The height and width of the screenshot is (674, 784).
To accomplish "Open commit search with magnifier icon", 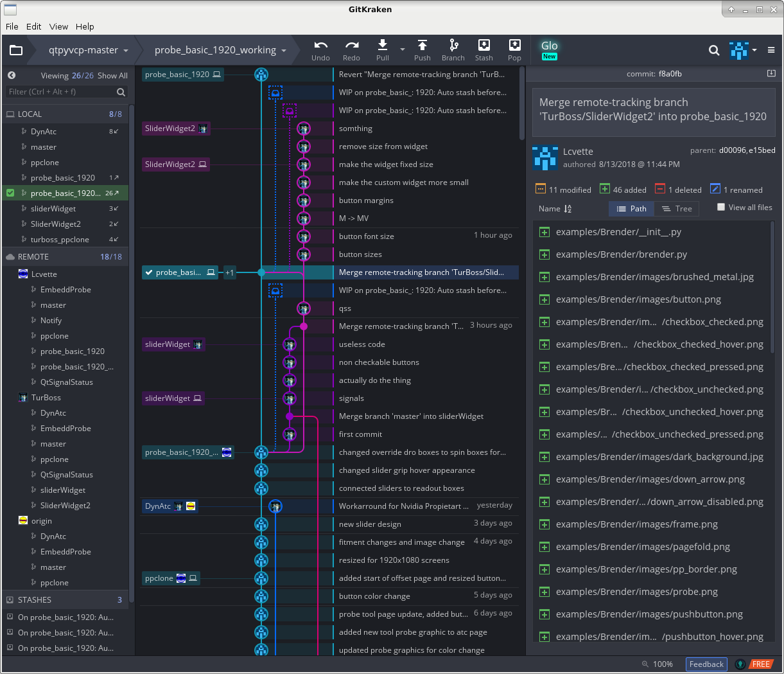I will coord(713,50).
